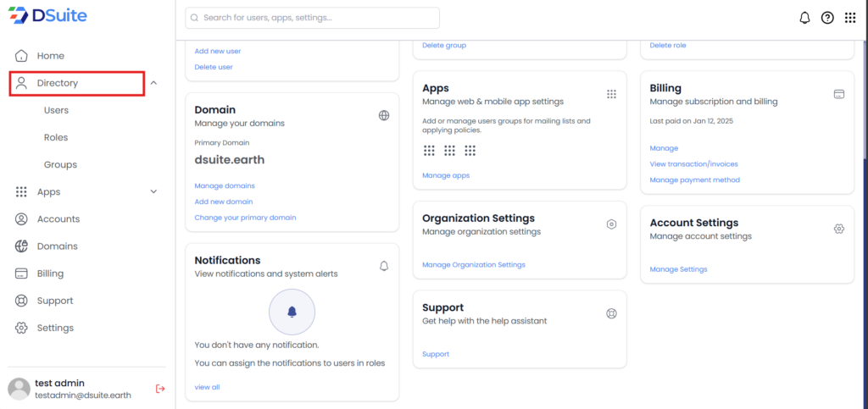Click the gear icon on Account Settings card
The width and height of the screenshot is (868, 409).
pyautogui.click(x=838, y=229)
